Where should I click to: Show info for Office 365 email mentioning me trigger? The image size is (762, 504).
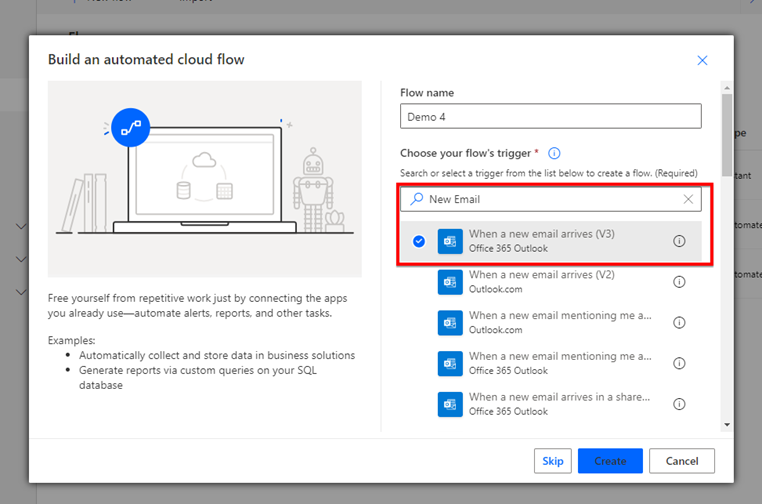[679, 364]
